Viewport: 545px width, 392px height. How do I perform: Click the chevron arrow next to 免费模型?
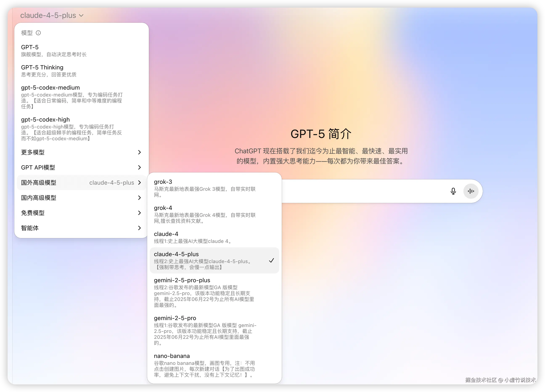[x=139, y=213]
